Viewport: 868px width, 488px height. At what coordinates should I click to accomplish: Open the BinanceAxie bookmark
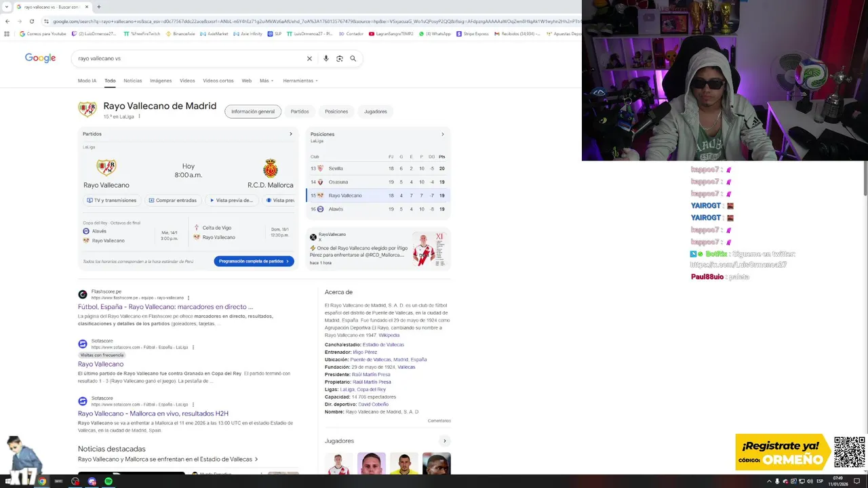(179, 33)
